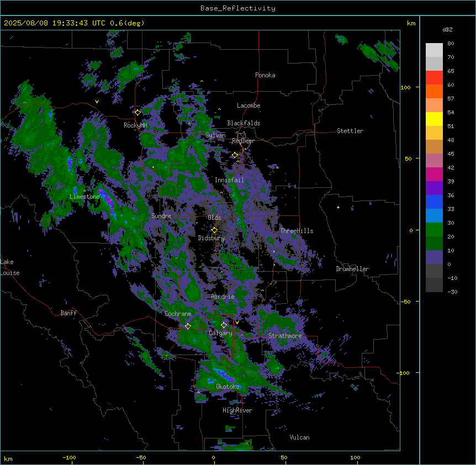The width and height of the screenshot is (476, 465).
Task: Click the yellow diamond marker above RockyMH
Action: point(137,113)
